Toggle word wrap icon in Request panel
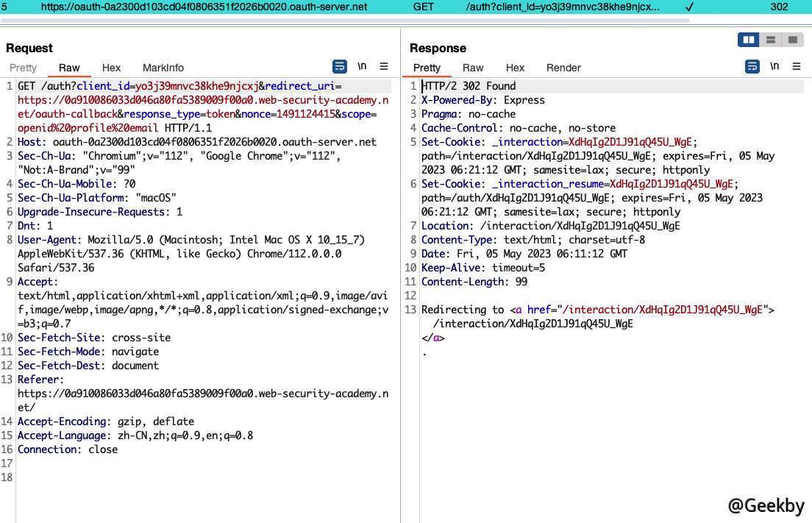 pos(340,67)
